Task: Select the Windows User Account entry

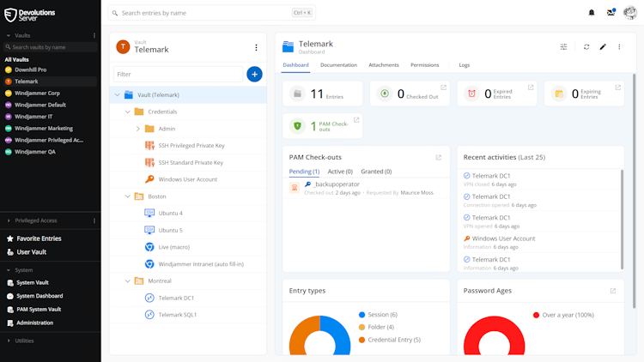Action: (x=188, y=179)
